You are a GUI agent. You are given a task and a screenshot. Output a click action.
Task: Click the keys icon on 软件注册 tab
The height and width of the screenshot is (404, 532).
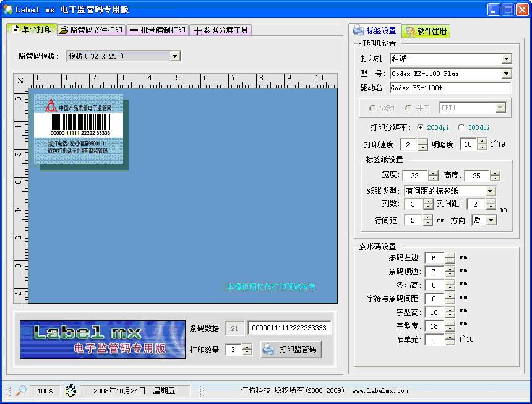411,31
